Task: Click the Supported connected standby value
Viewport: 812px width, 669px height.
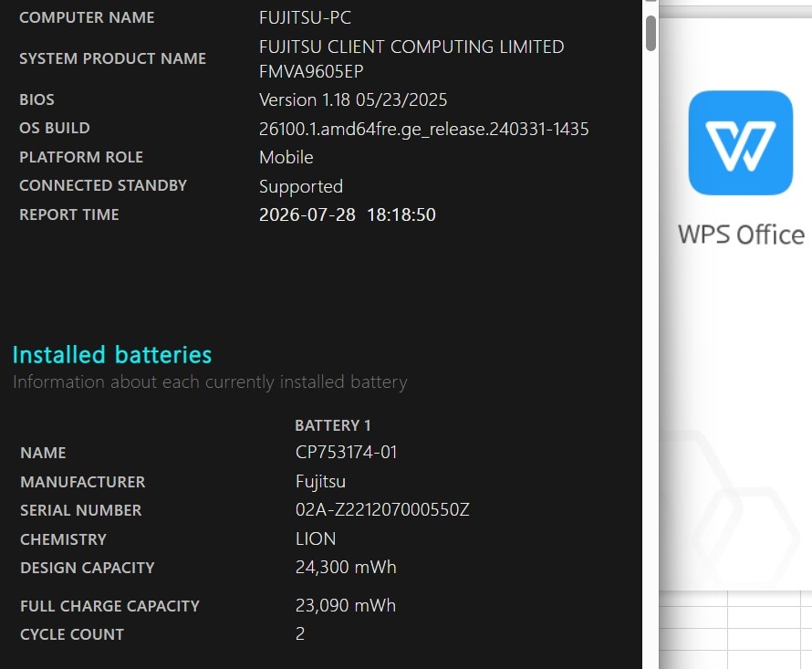Action: (x=301, y=186)
